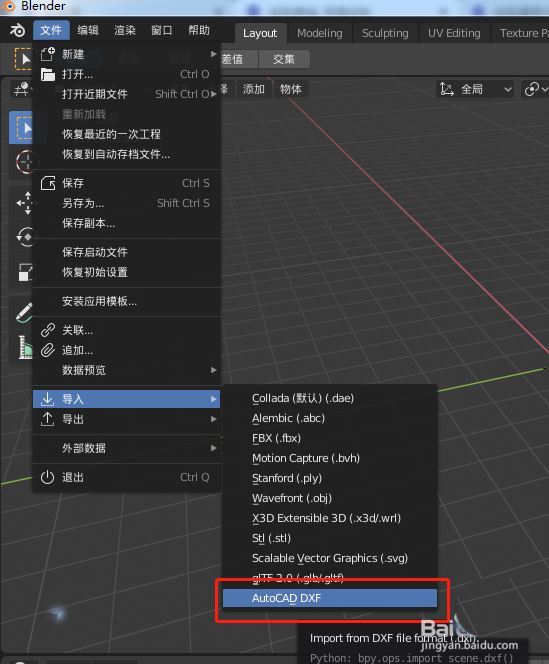Open the 文件 menu
Screen dimensions: 549x664
pyautogui.click(x=51, y=30)
